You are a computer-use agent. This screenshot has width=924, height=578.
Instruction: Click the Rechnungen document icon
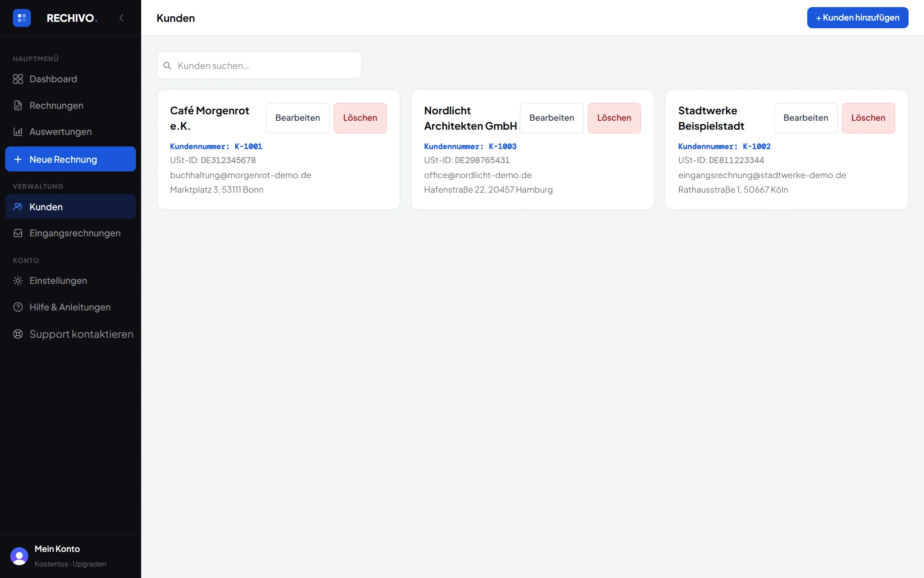click(18, 105)
